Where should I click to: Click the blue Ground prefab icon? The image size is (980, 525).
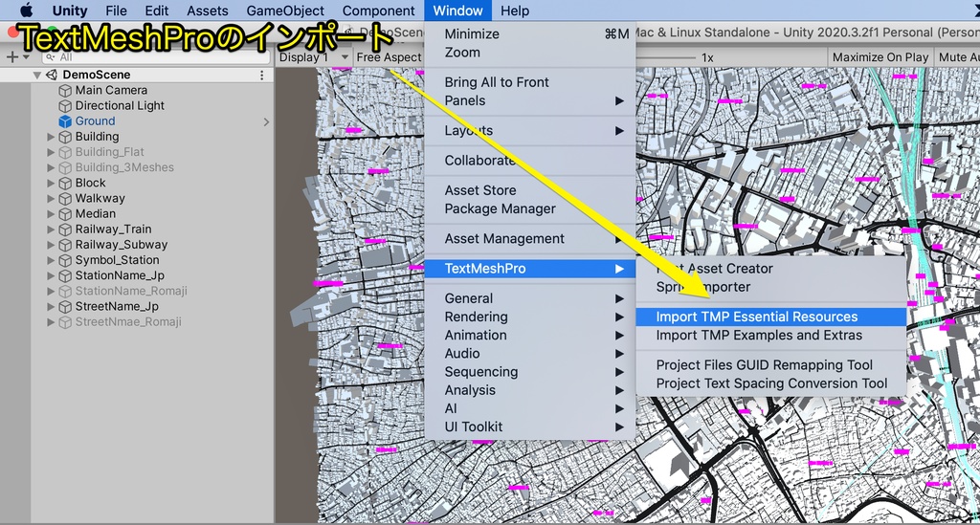[65, 121]
